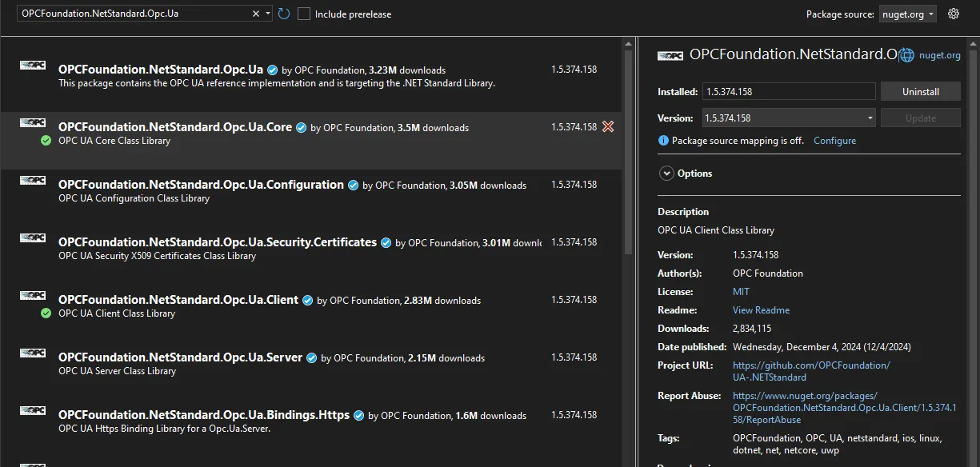This screenshot has height=467, width=980.
Task: Click the refresh icon next to search box
Action: [284, 14]
